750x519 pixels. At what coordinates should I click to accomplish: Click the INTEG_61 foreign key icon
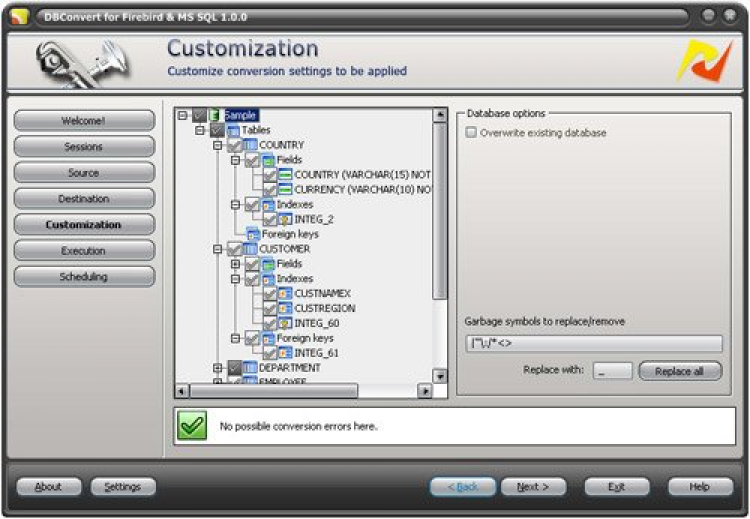click(x=286, y=353)
